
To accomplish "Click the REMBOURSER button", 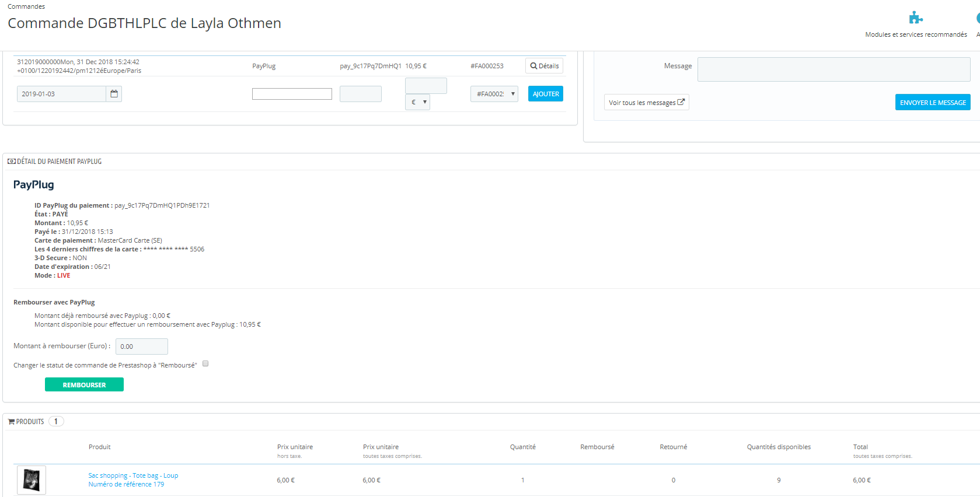I will click(x=84, y=384).
